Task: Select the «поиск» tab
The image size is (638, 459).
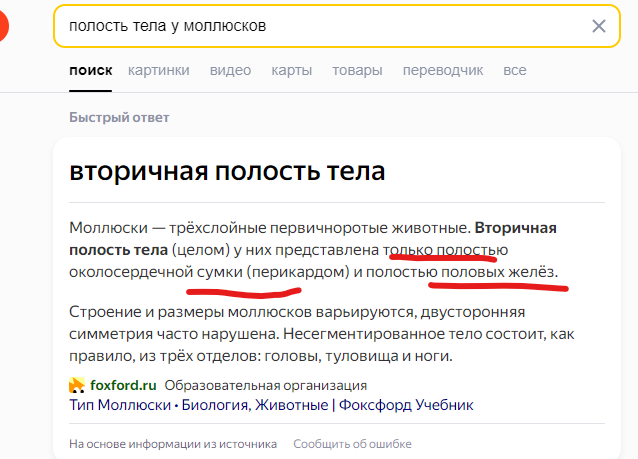Action: click(90, 71)
